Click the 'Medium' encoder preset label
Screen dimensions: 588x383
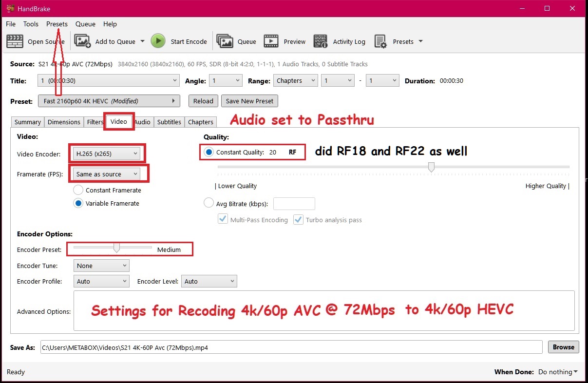click(x=169, y=249)
